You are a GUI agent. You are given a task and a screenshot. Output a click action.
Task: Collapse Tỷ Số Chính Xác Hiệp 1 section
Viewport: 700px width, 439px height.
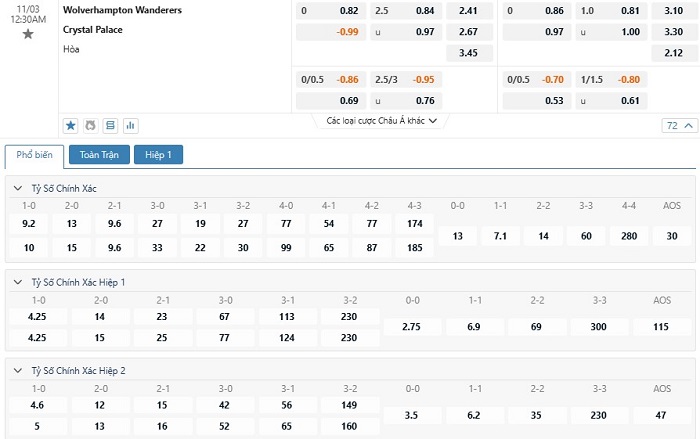tap(18, 282)
